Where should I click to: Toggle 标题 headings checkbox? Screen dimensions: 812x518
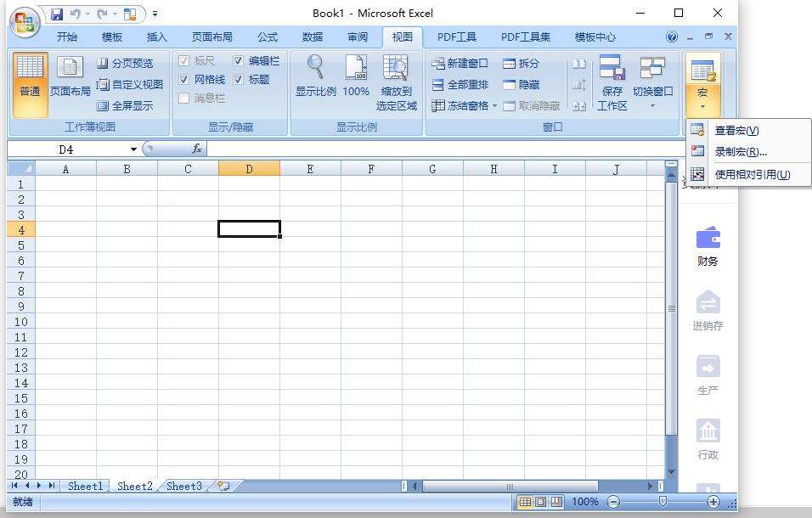[x=238, y=80]
